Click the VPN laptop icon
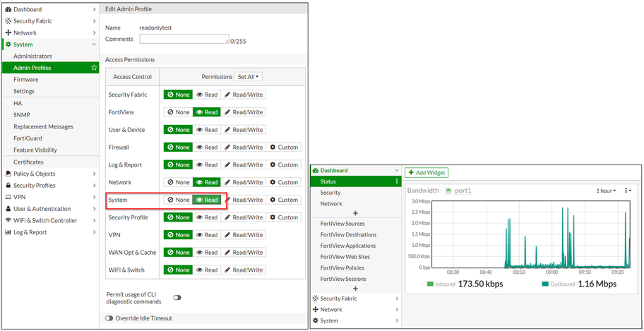Viewport: 644px width, 331px height. tap(8, 197)
